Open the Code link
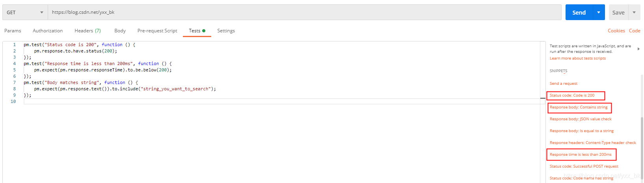 [635, 31]
